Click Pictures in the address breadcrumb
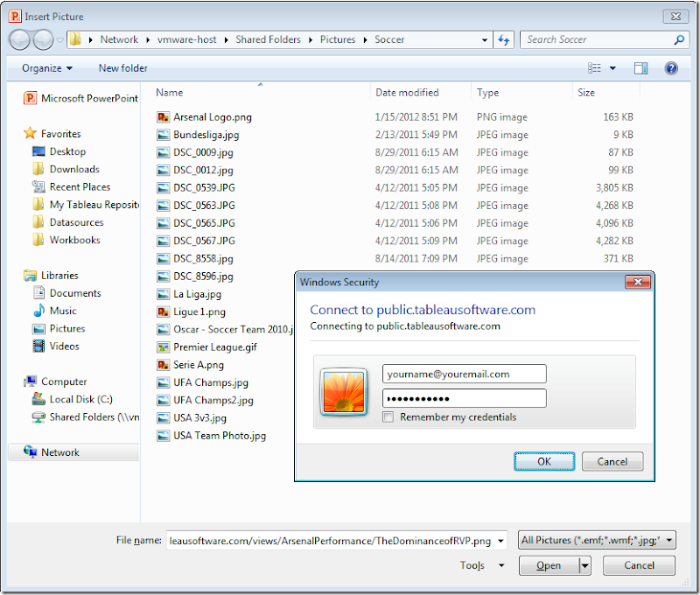This screenshot has width=700, height=595. (x=338, y=39)
